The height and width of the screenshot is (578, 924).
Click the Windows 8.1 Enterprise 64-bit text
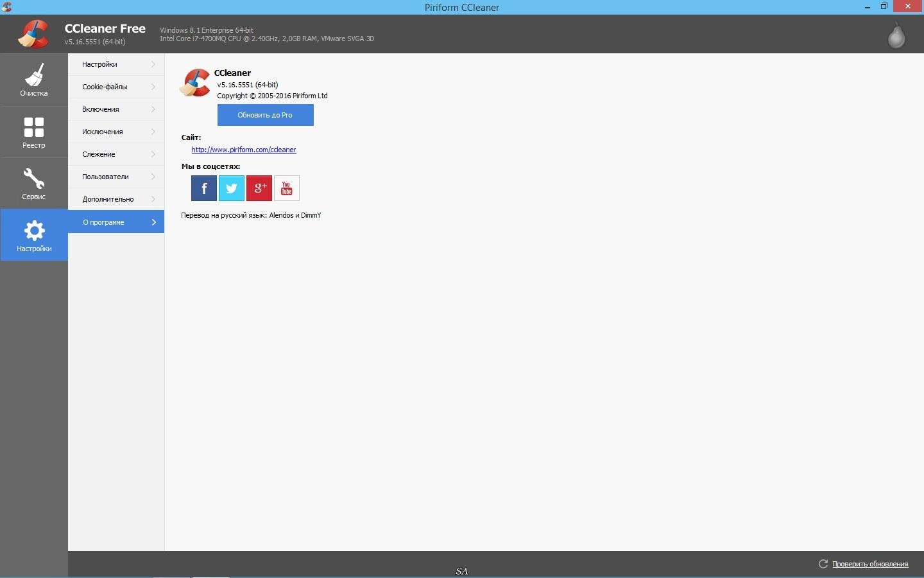[x=207, y=30]
